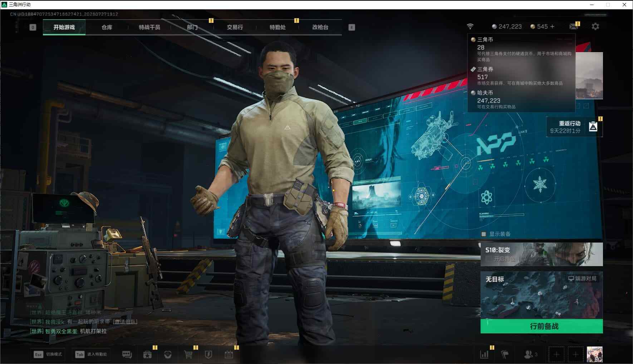Click the coin icon beside 545
This screenshot has width=633, height=364.
point(533,26)
